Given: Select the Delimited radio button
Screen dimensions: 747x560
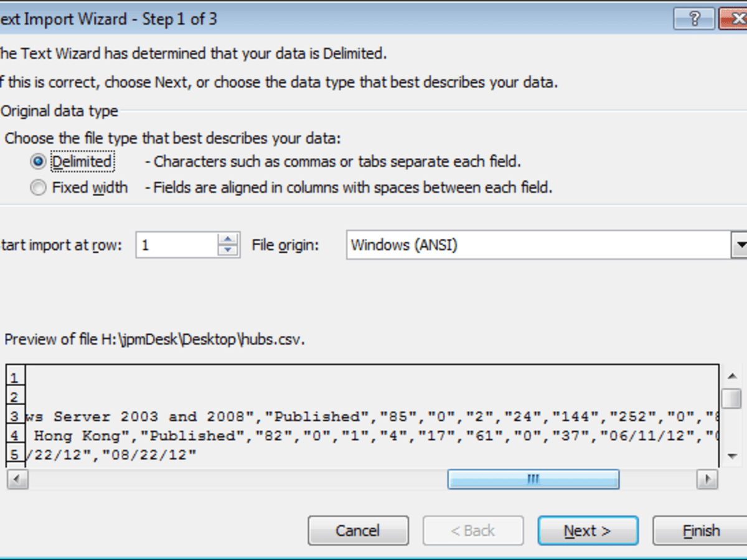Looking at the screenshot, I should tap(39, 162).
